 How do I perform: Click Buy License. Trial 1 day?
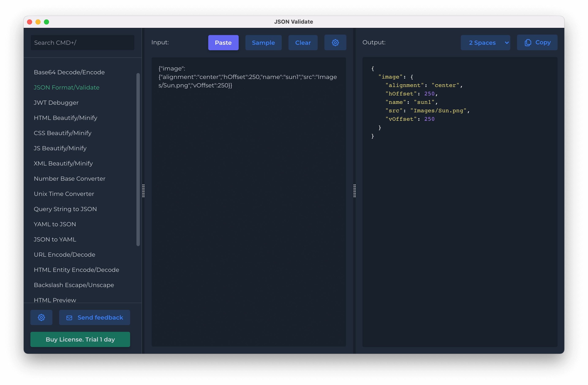[80, 339]
